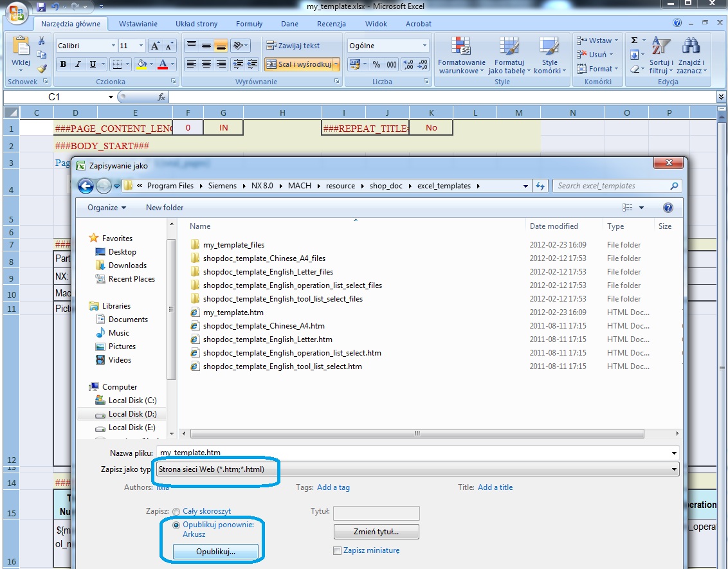
Task: Apply Underline formatting button
Action: 93,64
